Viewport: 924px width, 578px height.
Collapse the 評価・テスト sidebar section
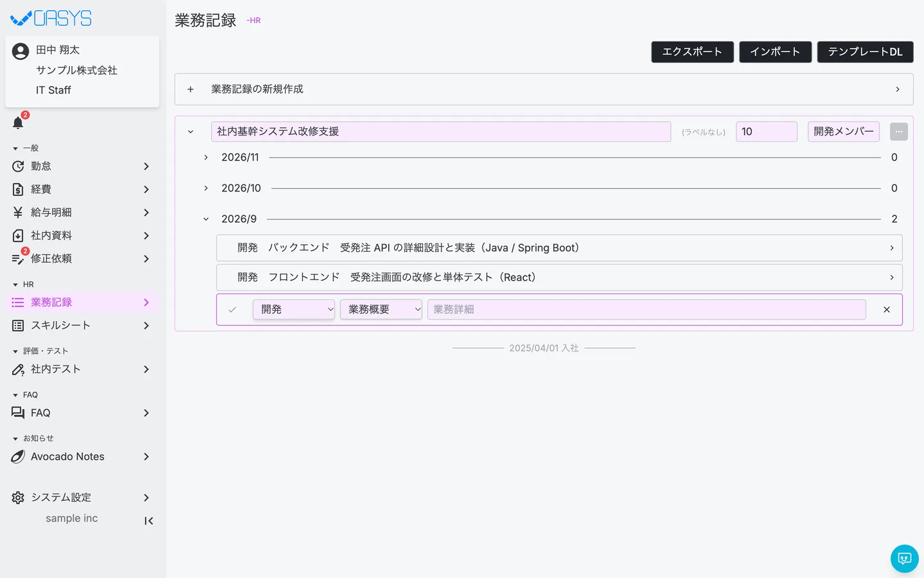click(15, 351)
